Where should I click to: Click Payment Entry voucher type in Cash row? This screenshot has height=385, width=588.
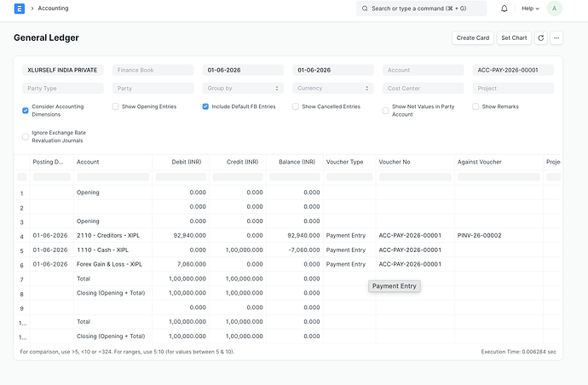click(346, 250)
